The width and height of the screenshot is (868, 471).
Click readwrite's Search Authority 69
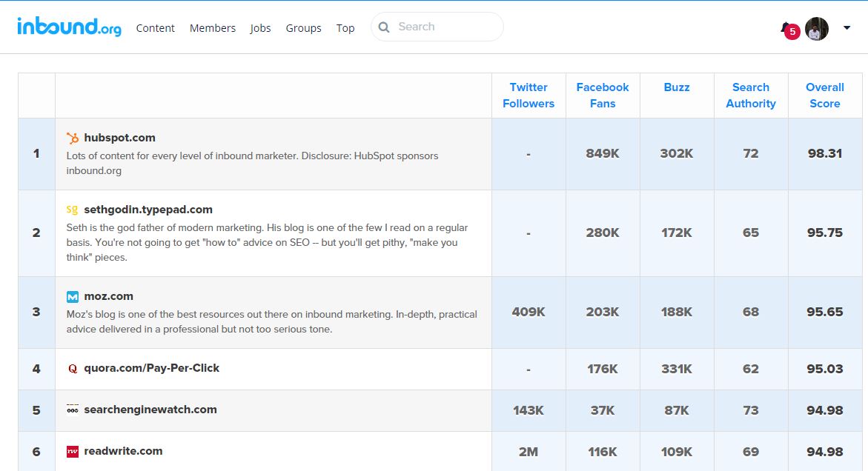(x=751, y=452)
